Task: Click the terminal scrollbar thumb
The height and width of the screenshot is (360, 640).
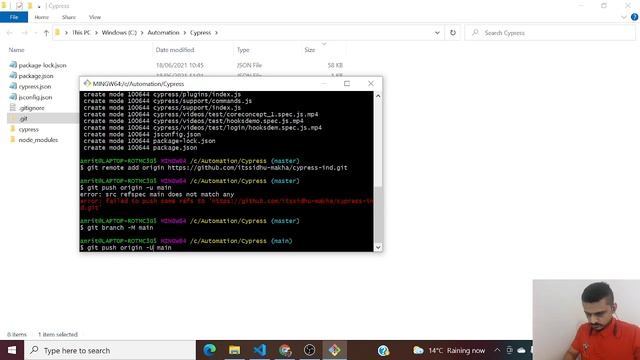Action: [x=378, y=214]
